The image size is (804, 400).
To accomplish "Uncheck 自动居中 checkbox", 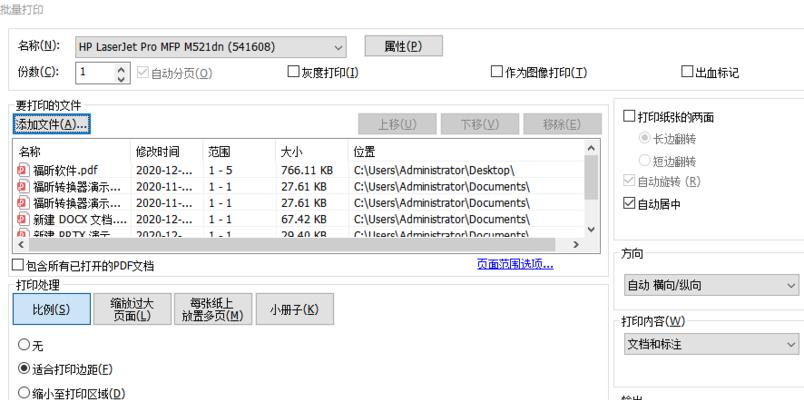I will tap(629, 204).
